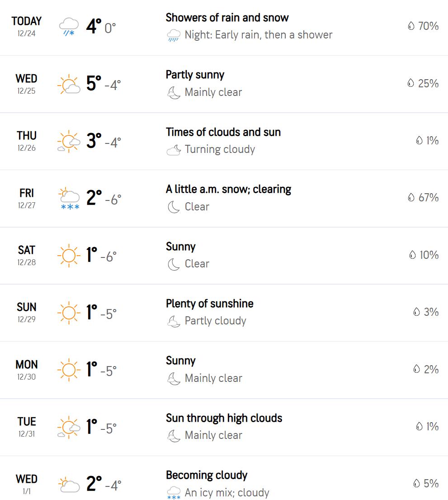Viewport: 448px width, 500px height.
Task: Click the night rain icon under Today
Action: click(174, 35)
